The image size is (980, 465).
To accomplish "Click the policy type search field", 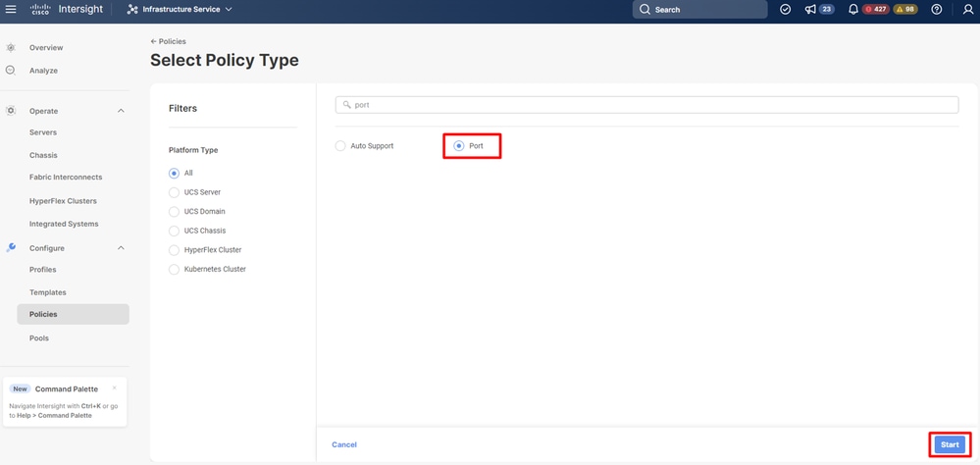I will click(646, 105).
